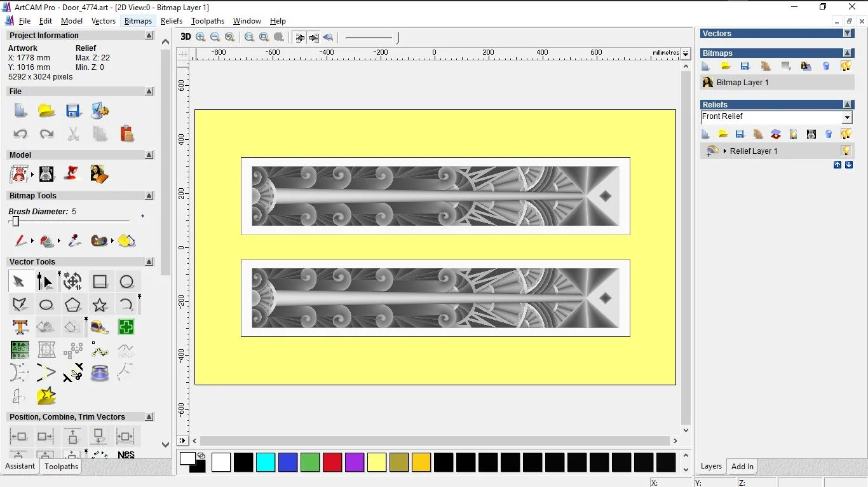Viewport: 868px width, 487px height.
Task: Open the Toolpaths menu
Action: tap(208, 21)
